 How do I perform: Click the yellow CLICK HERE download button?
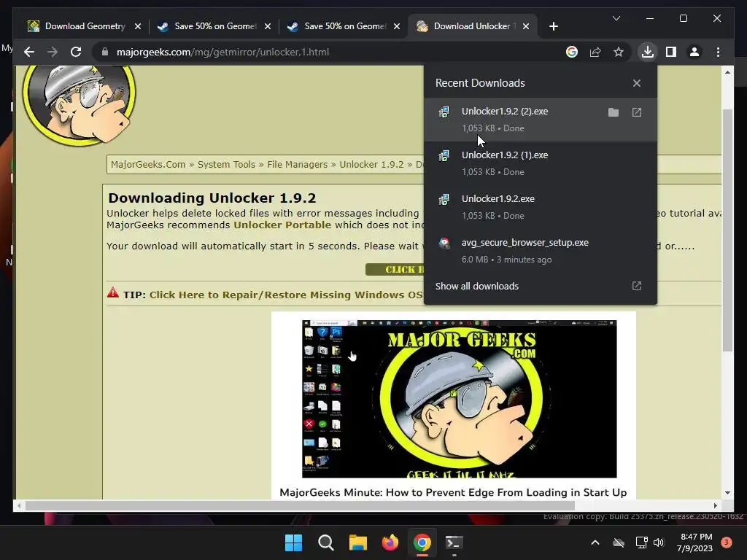point(395,270)
